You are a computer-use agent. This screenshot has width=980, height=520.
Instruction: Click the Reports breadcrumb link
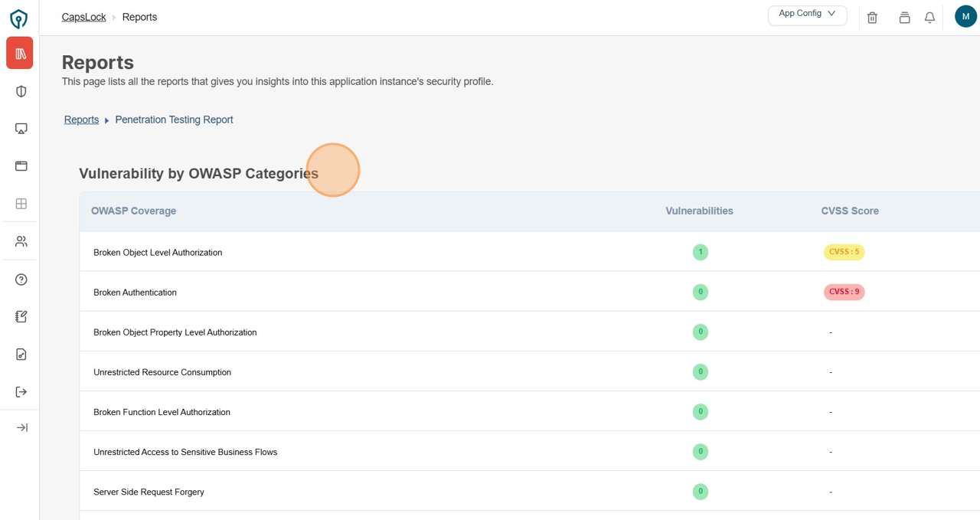point(81,119)
